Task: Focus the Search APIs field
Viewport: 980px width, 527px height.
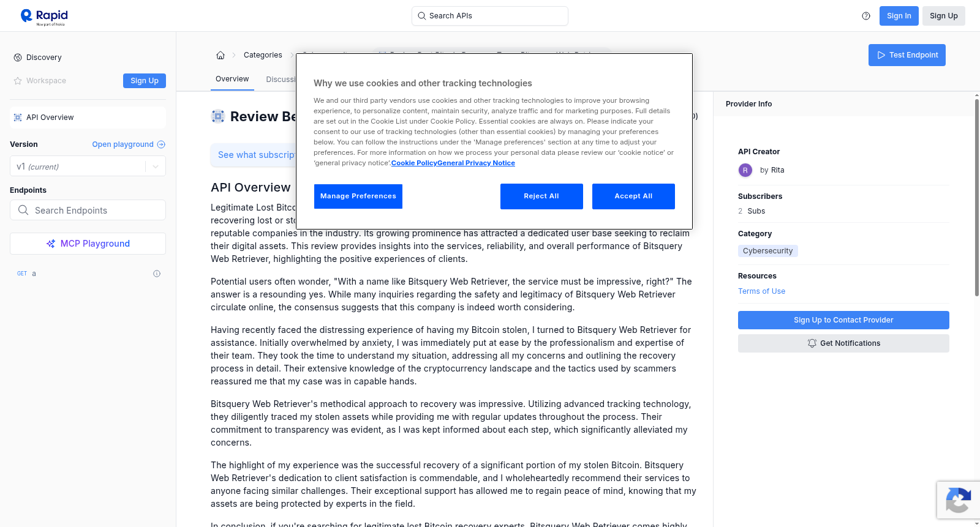Action: point(490,16)
